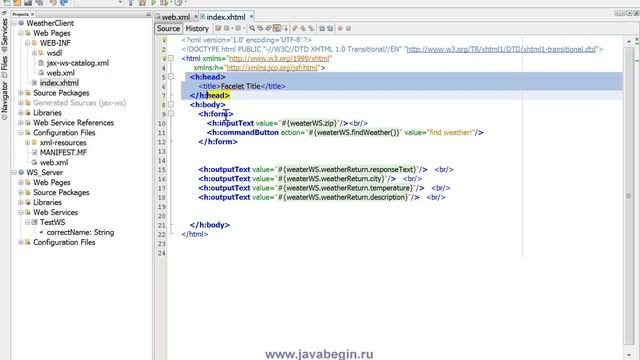
Task: Expand Generated Sources (jax-ws) node
Action: point(20,103)
